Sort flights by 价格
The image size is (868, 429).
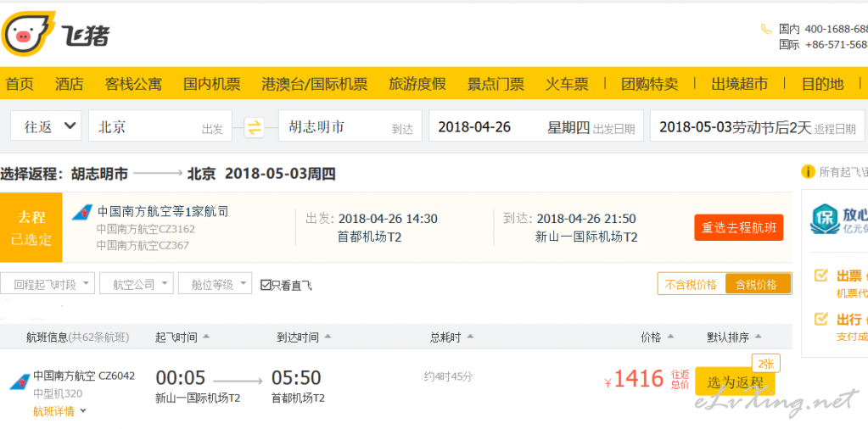coord(657,337)
